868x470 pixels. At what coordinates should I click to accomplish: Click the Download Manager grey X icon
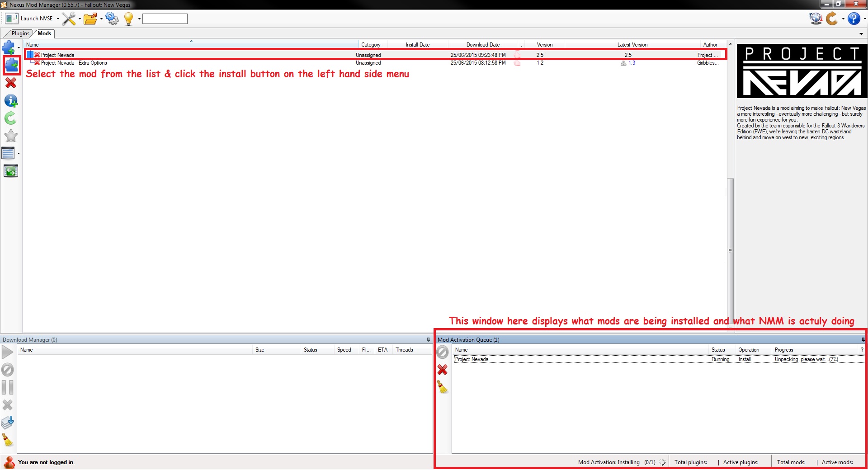pyautogui.click(x=8, y=405)
